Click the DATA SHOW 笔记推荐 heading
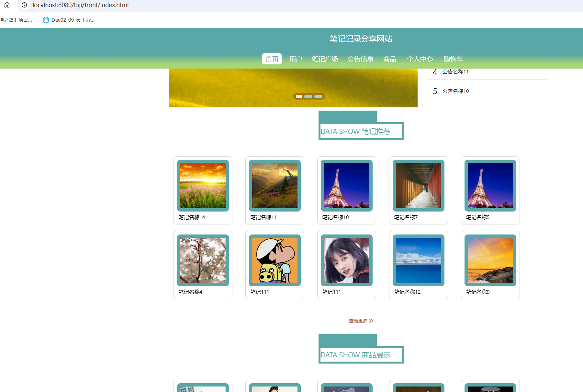 (355, 131)
